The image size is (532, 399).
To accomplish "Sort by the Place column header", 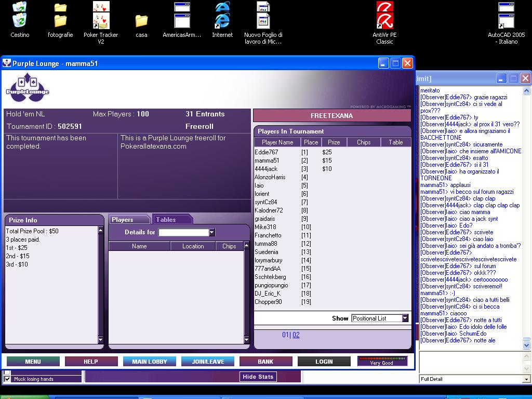I will click(311, 142).
